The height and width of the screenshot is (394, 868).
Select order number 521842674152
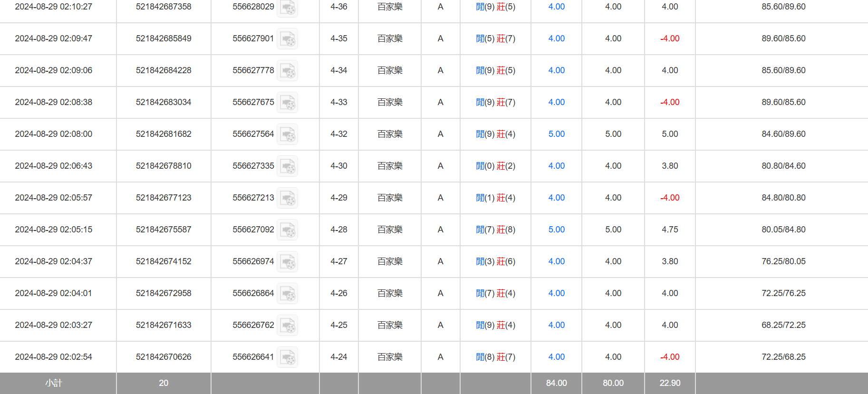coord(164,261)
